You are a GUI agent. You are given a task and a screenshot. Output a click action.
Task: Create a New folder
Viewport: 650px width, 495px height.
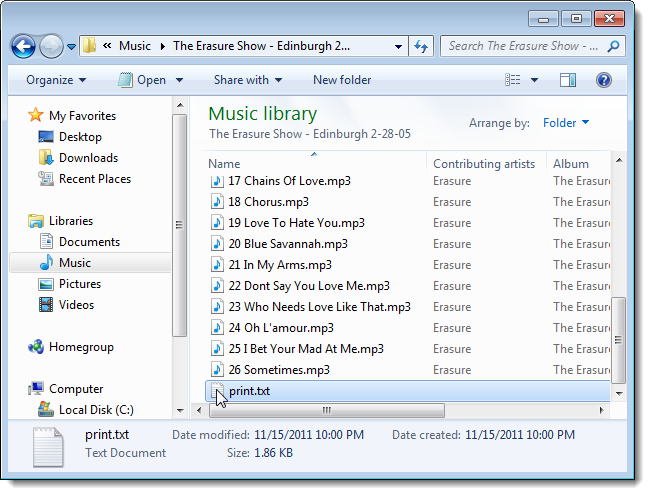[342, 80]
